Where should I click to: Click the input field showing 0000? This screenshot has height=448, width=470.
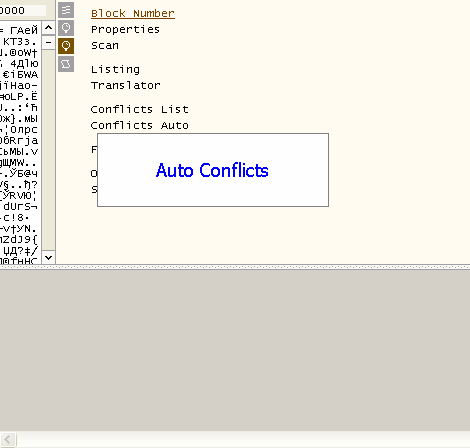pos(23,10)
